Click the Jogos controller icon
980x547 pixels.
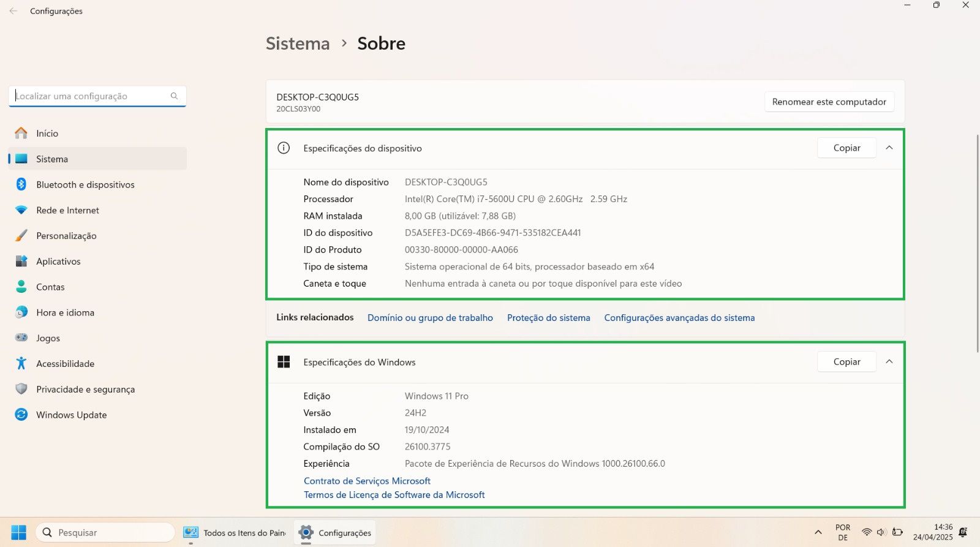click(21, 338)
